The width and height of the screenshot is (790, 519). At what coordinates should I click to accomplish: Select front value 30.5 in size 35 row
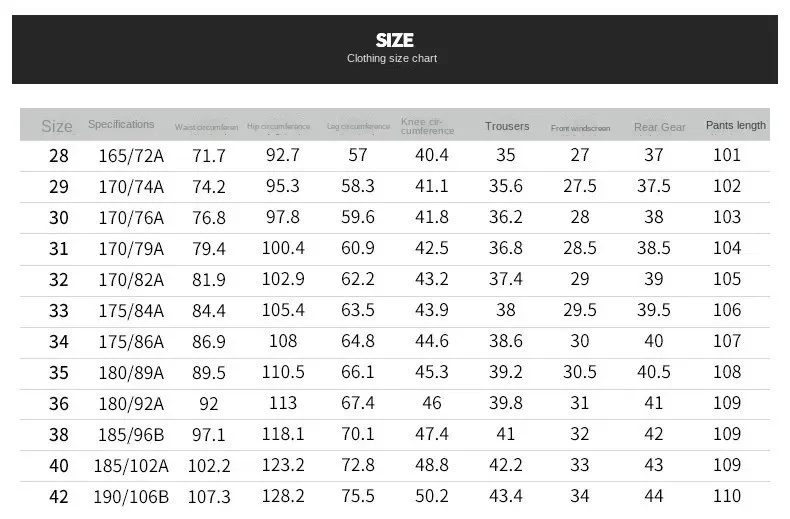tap(580, 372)
